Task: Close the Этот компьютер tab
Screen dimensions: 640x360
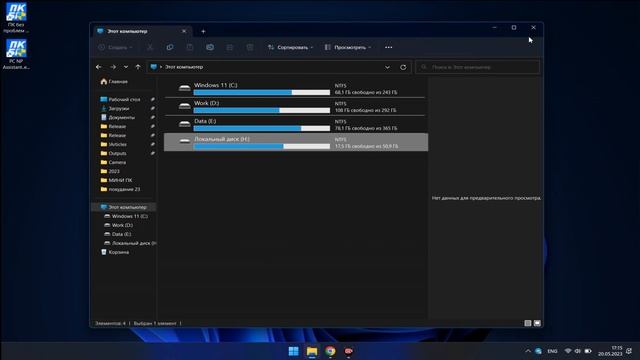Action: pos(184,31)
